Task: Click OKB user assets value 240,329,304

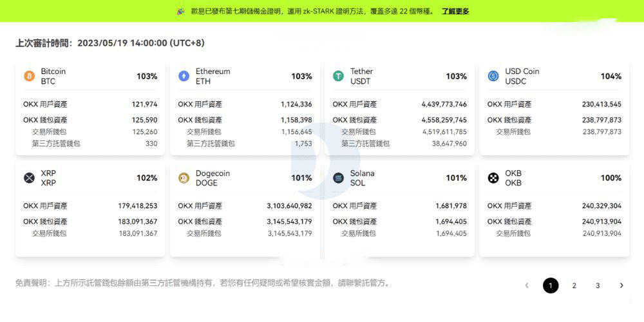Action: [x=601, y=206]
